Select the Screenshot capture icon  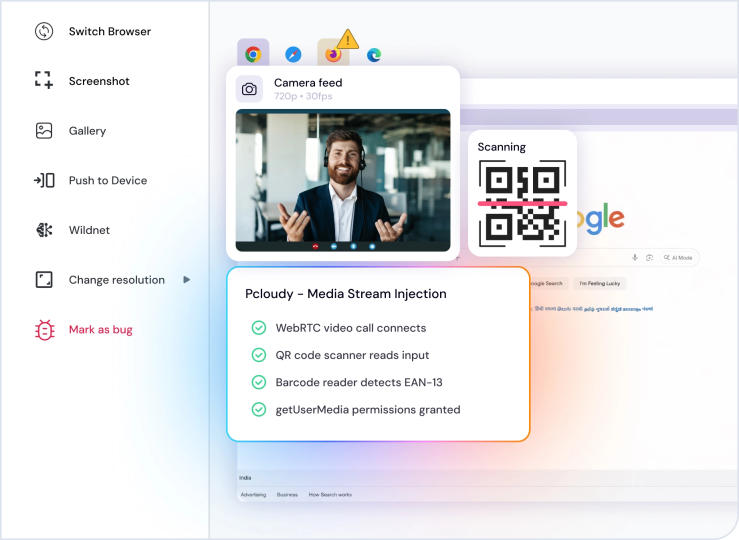tap(44, 80)
